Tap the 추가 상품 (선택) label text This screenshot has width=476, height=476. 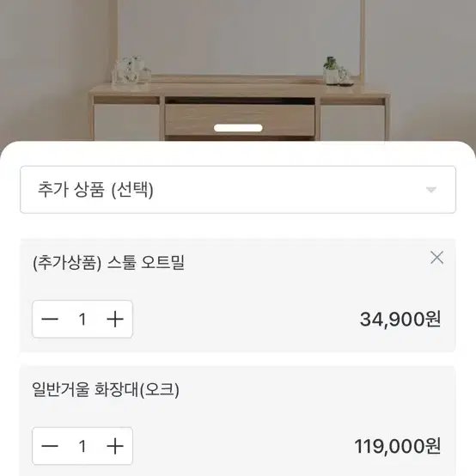(x=95, y=190)
